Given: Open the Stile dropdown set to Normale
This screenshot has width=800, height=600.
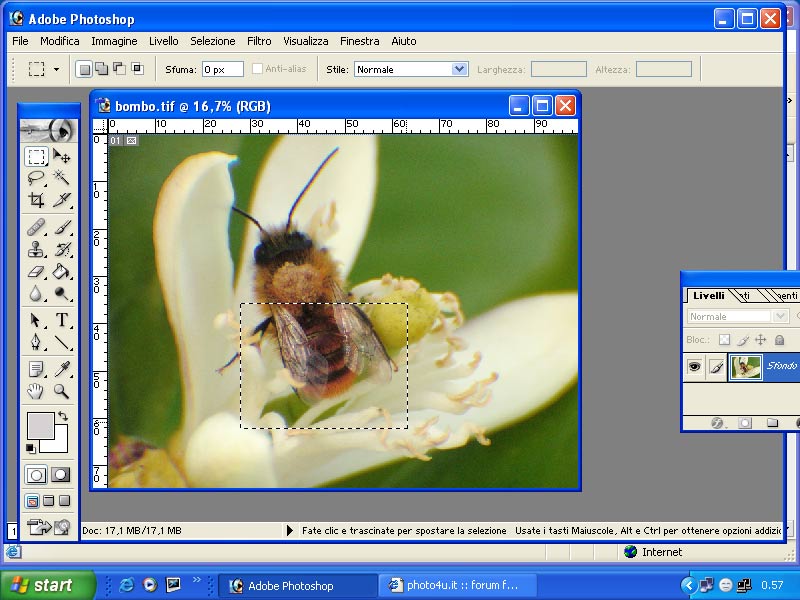Looking at the screenshot, I should [x=459, y=69].
